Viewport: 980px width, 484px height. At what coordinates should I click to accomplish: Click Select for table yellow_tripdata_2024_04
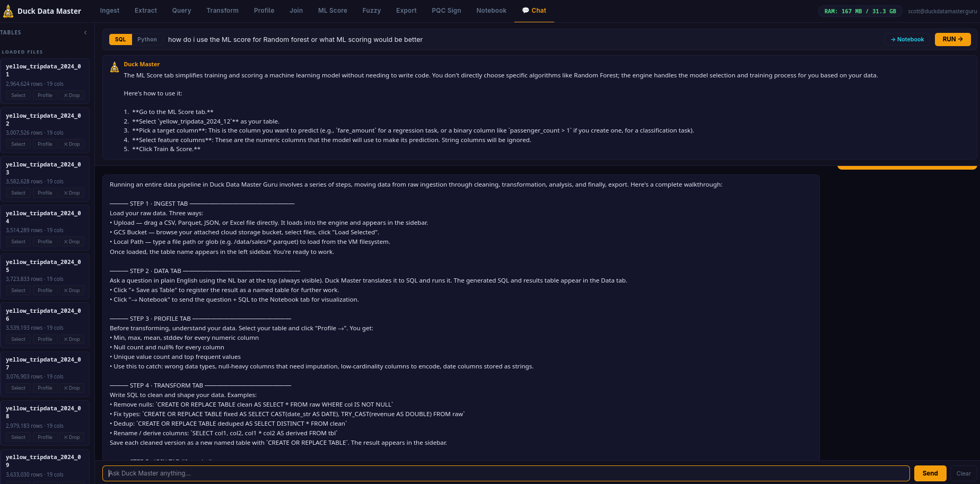pyautogui.click(x=19, y=242)
